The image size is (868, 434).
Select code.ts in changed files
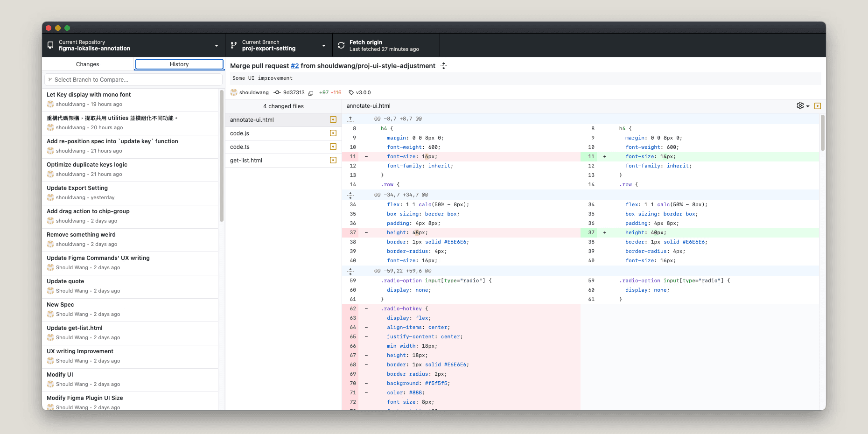pyautogui.click(x=283, y=147)
